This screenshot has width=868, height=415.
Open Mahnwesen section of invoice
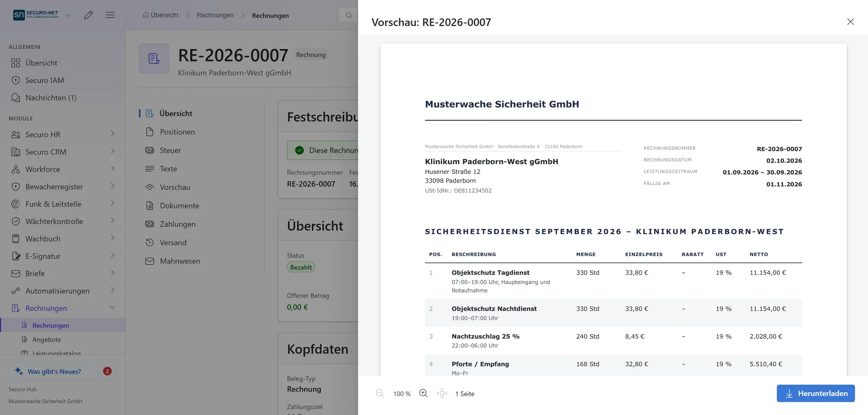click(180, 261)
